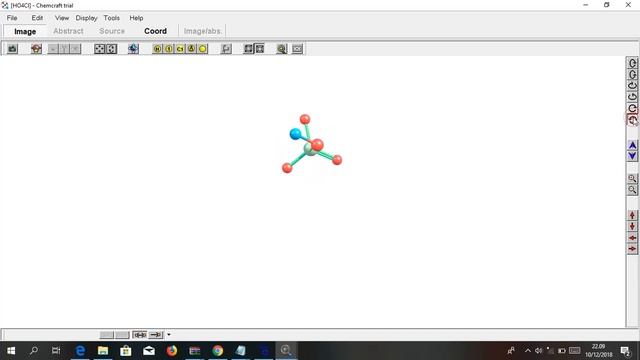Click the rightmost gray rectangle toolbar icon
Image resolution: width=640 pixels, height=360 pixels.
tap(297, 49)
